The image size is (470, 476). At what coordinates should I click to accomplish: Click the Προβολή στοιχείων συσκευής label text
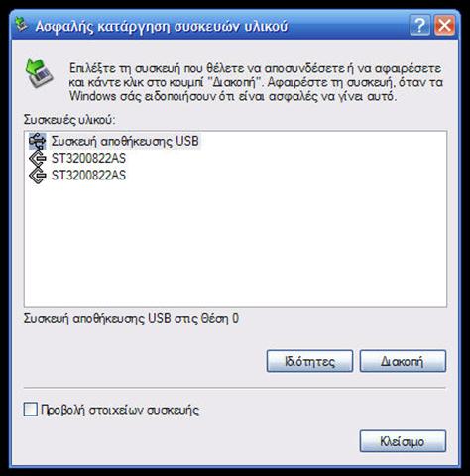[x=120, y=410]
